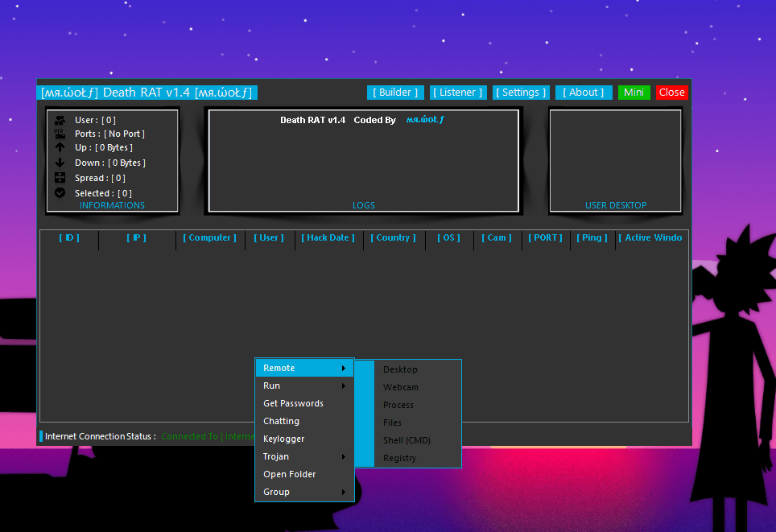Click the red Close button

(672, 93)
